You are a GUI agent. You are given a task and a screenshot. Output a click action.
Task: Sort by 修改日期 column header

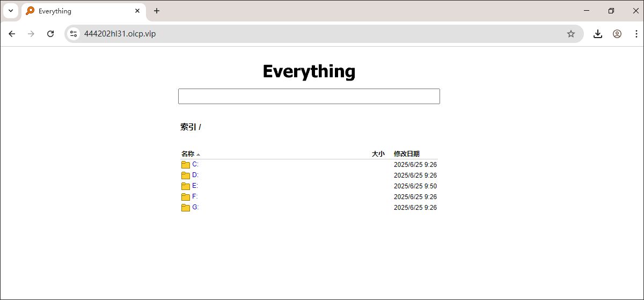pos(407,154)
